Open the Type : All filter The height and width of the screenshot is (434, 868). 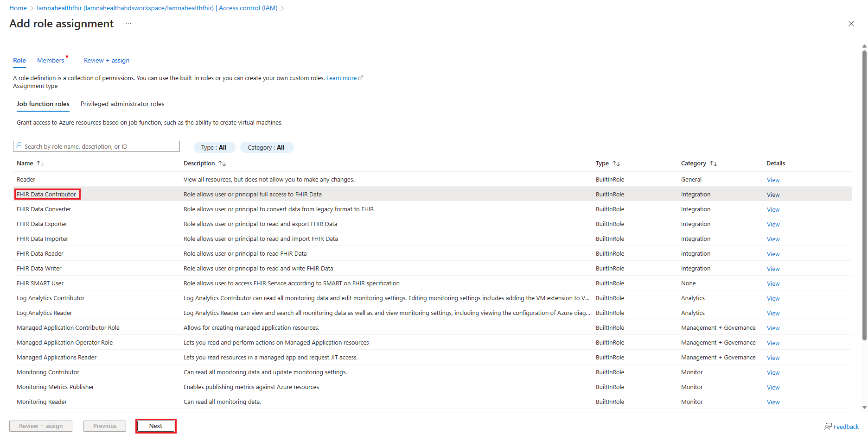click(214, 147)
